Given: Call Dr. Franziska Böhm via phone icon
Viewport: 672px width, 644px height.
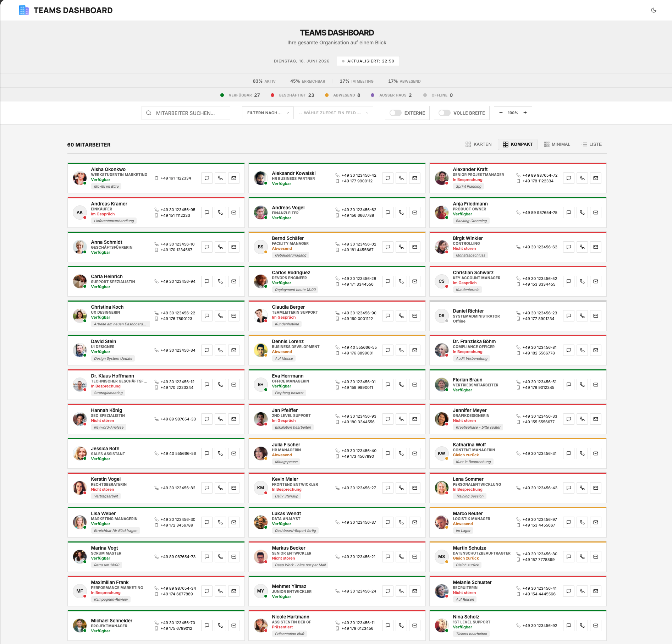Looking at the screenshot, I should (x=582, y=350).
